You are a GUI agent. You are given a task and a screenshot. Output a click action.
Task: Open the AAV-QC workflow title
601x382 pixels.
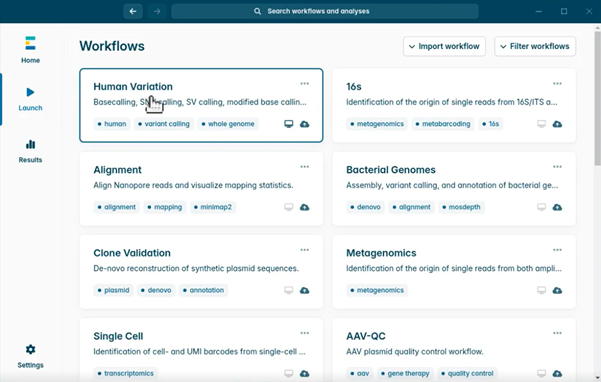pyautogui.click(x=366, y=336)
